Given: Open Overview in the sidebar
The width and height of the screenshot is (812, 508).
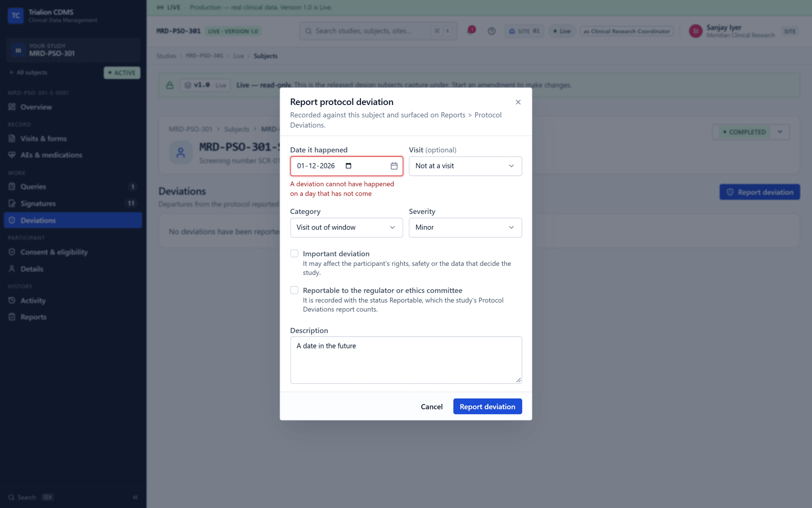Looking at the screenshot, I should pos(73,107).
